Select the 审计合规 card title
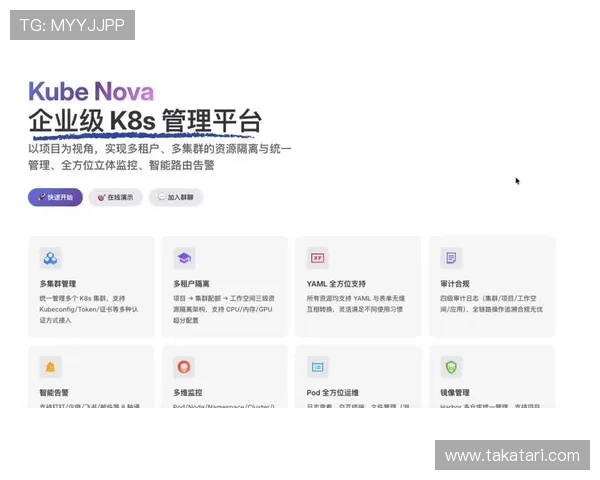Screen dimensions: 600x480 pos(455,284)
